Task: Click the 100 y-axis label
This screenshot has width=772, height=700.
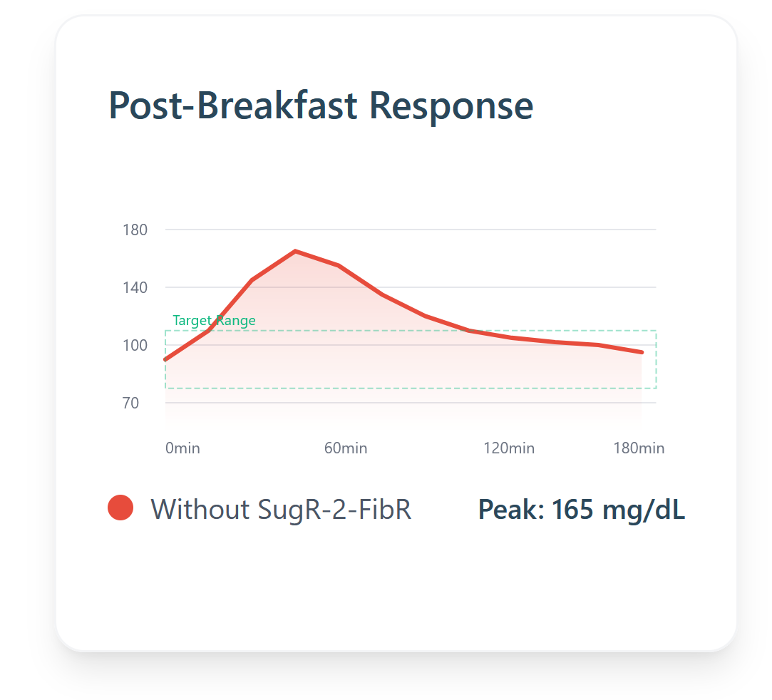Action: tap(135, 346)
